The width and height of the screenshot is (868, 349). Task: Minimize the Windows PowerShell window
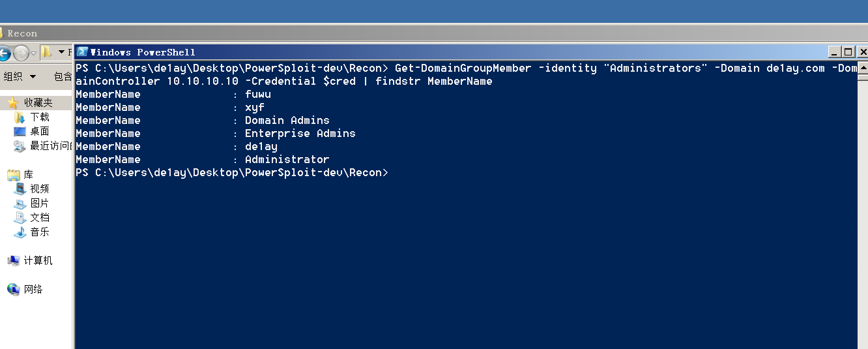pyautogui.click(x=834, y=52)
